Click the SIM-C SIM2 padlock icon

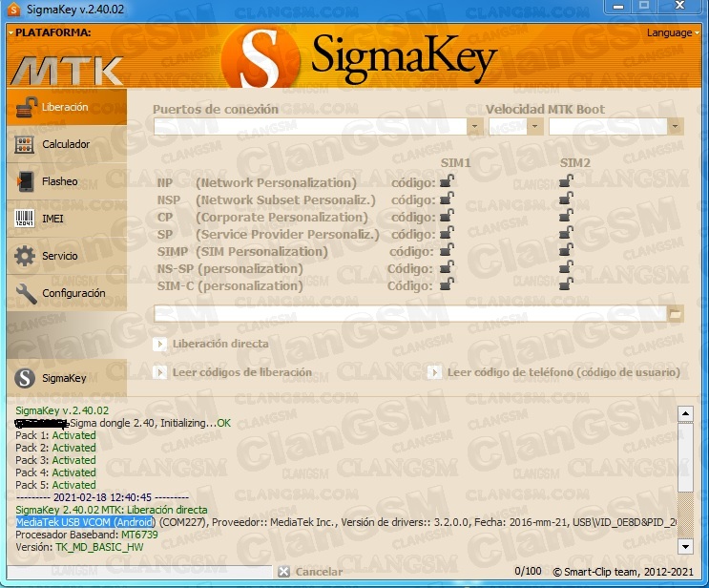pos(566,285)
